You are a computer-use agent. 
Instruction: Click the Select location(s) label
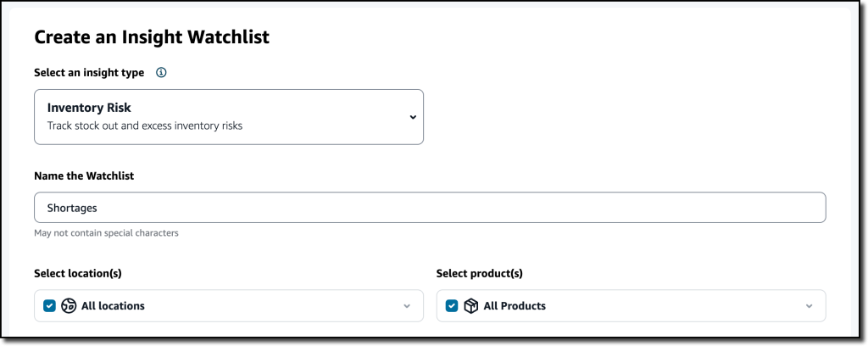[x=78, y=273]
